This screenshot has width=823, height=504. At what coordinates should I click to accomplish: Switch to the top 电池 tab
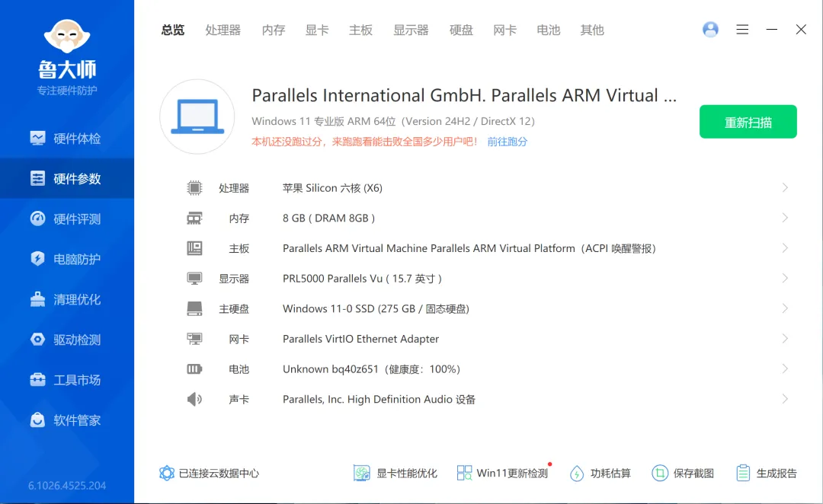pos(549,30)
